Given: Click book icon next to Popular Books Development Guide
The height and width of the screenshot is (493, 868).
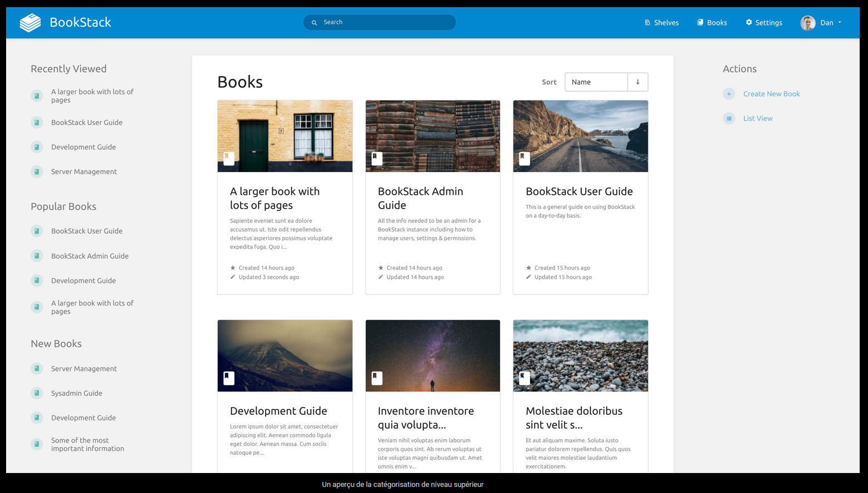Looking at the screenshot, I should coord(37,280).
